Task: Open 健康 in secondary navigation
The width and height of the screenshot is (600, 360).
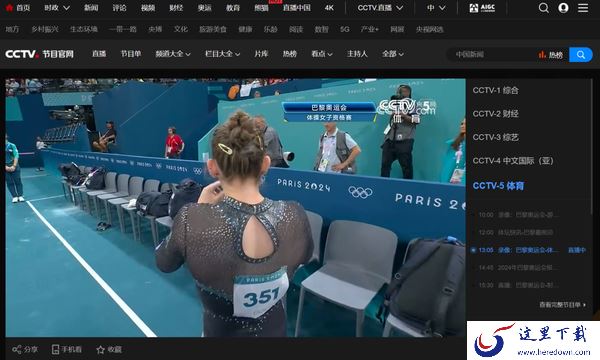Action: [x=245, y=29]
